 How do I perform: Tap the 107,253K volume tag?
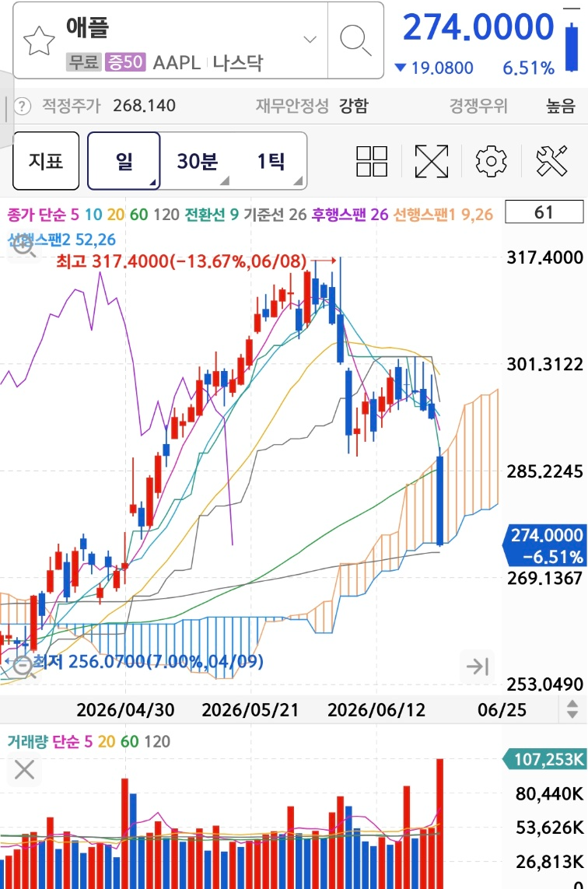(x=545, y=759)
